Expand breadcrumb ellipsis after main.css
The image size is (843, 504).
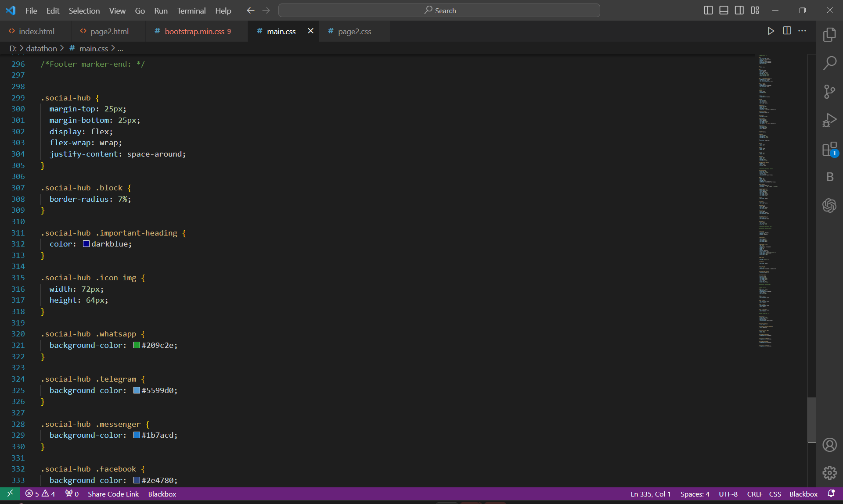(x=120, y=49)
